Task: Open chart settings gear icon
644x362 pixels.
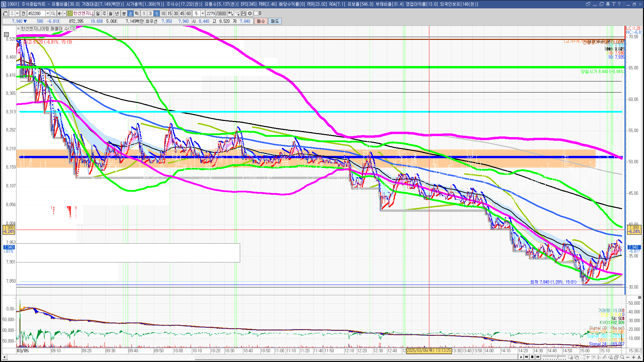Action: pyautogui.click(x=250, y=13)
